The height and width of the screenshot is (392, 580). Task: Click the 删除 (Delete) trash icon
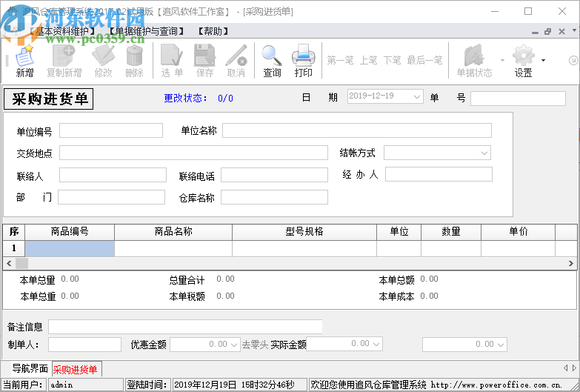point(134,61)
